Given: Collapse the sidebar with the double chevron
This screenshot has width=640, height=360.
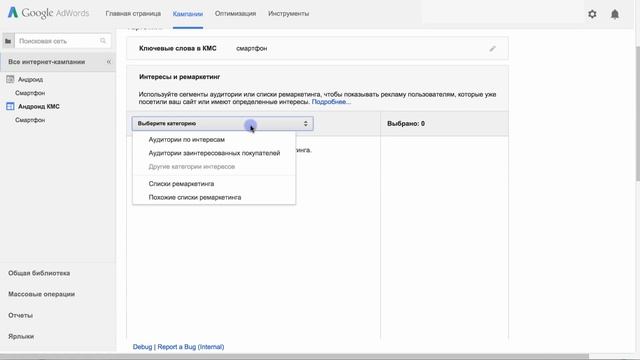Looking at the screenshot, I should pyautogui.click(x=109, y=62).
